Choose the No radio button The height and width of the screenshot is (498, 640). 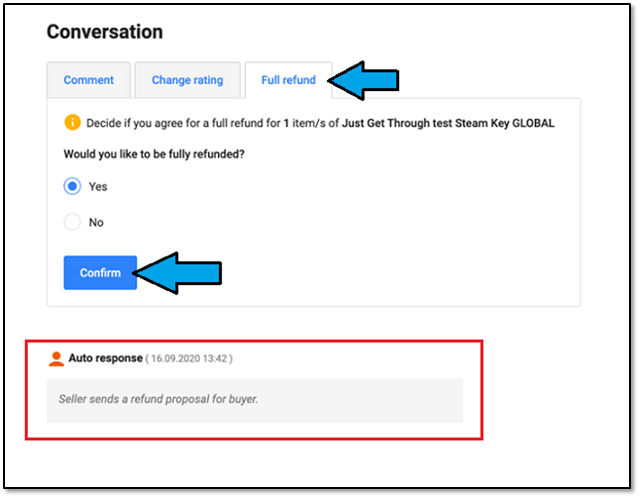coord(72,222)
